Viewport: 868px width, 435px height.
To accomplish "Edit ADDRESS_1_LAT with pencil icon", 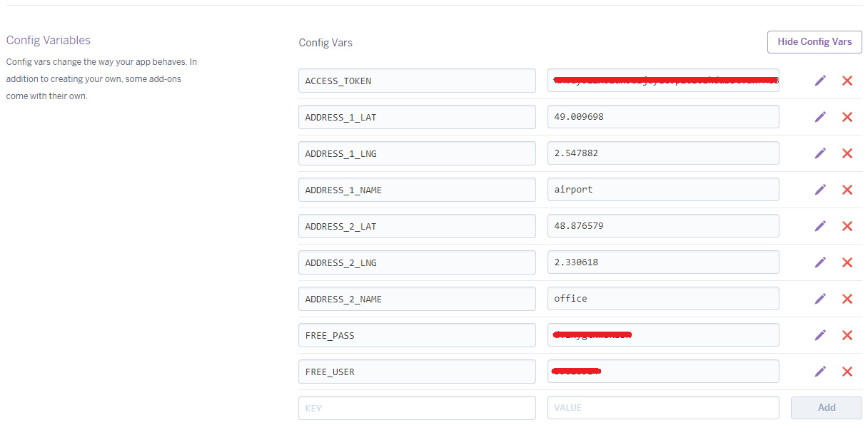I will pyautogui.click(x=820, y=117).
